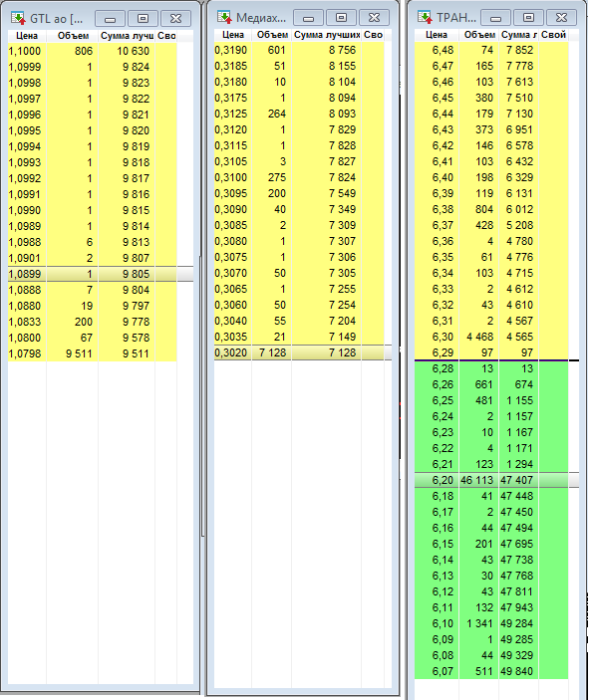Click the ТРАН window order book icon
The image size is (591, 700).
click(x=425, y=17)
